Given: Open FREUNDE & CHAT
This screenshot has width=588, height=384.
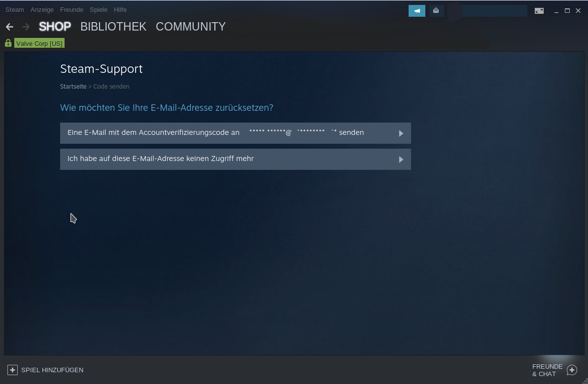Looking at the screenshot, I should coord(547,370).
